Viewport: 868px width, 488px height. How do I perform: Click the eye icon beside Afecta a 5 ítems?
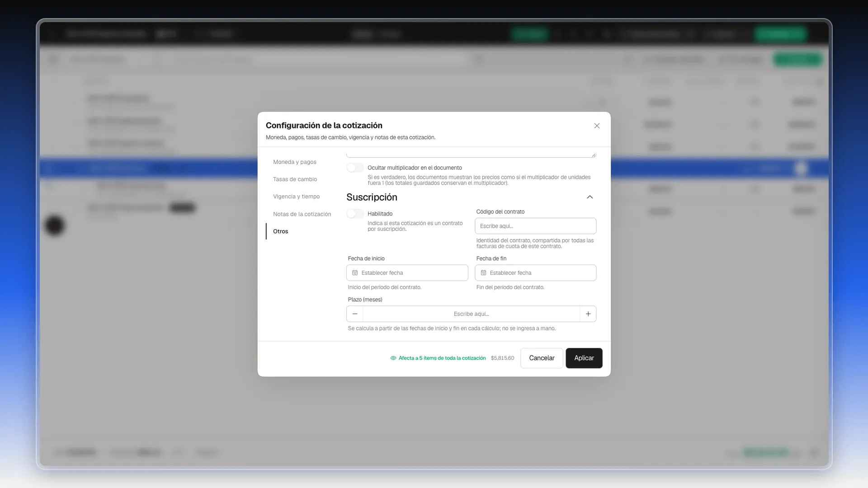point(393,358)
